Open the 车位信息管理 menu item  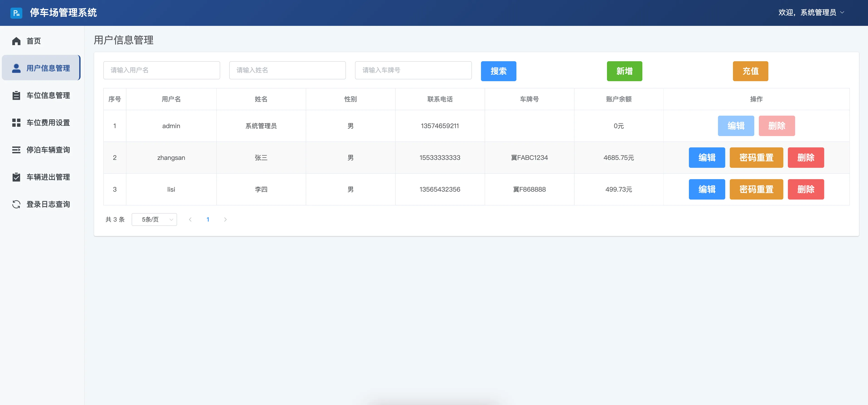(48, 95)
